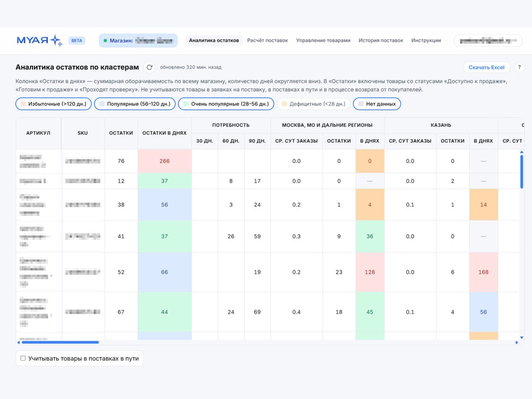Viewport: 532px width, 399px height.
Task: Click the Казань group header
Action: tap(441, 125)
